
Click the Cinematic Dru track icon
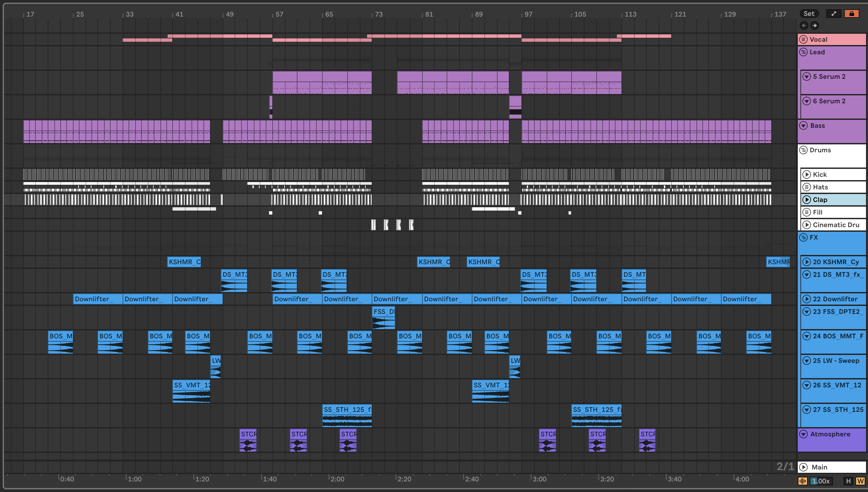point(807,225)
